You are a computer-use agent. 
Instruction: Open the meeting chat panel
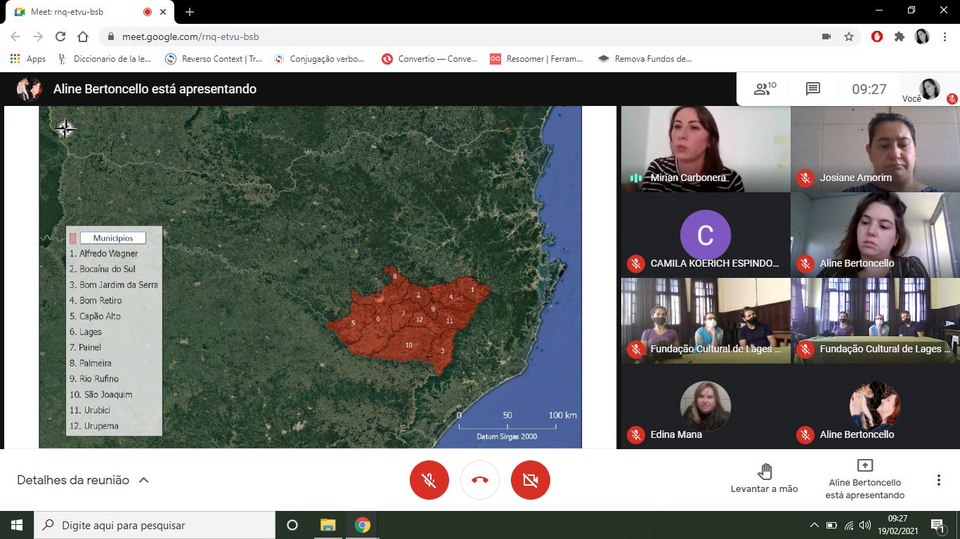[813, 89]
